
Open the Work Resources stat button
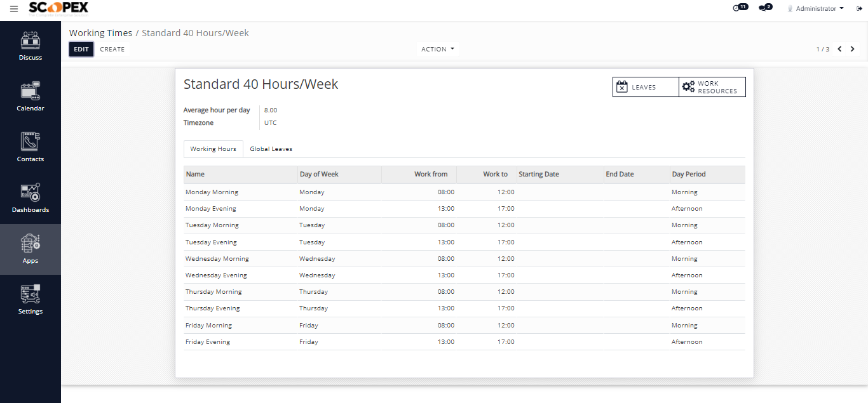(712, 87)
